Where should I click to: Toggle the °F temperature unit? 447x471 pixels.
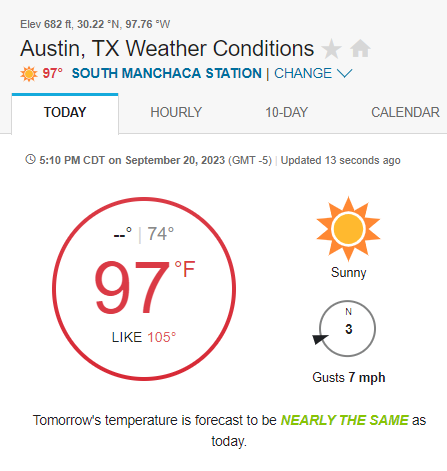185,269
